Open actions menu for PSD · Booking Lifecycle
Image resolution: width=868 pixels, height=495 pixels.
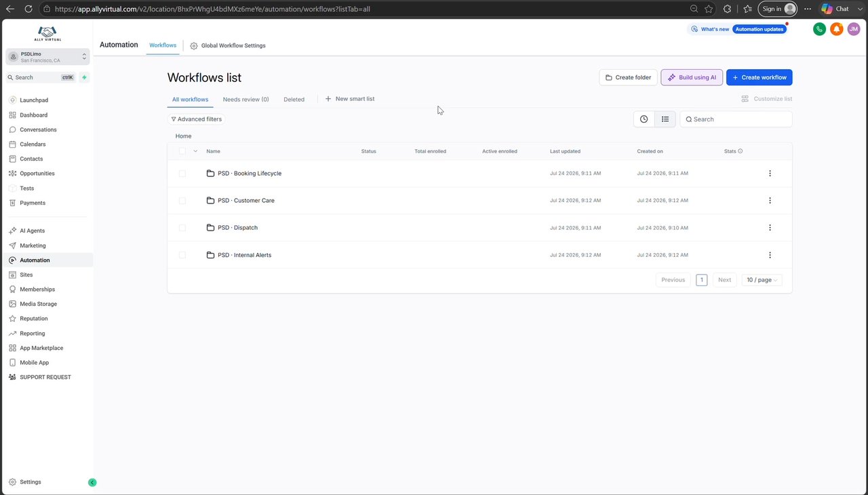tap(770, 174)
